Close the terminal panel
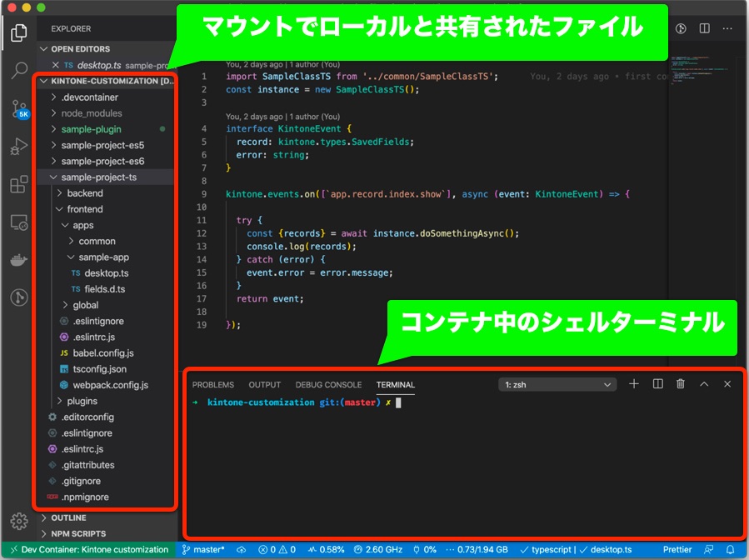The height and width of the screenshot is (560, 749). point(727,383)
